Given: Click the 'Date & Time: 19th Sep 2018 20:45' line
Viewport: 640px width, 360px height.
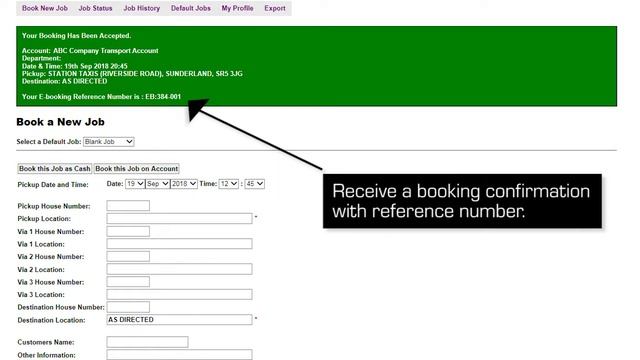Looking at the screenshot, I should click(74, 66).
